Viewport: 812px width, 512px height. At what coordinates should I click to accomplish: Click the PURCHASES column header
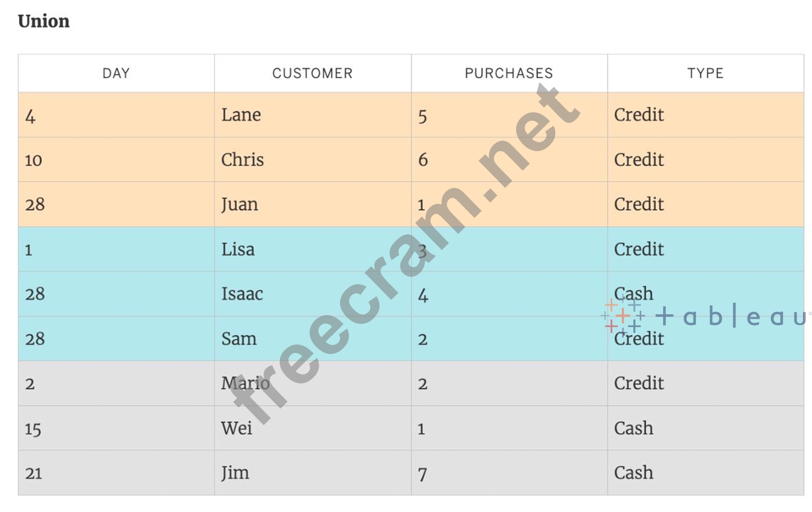509,73
